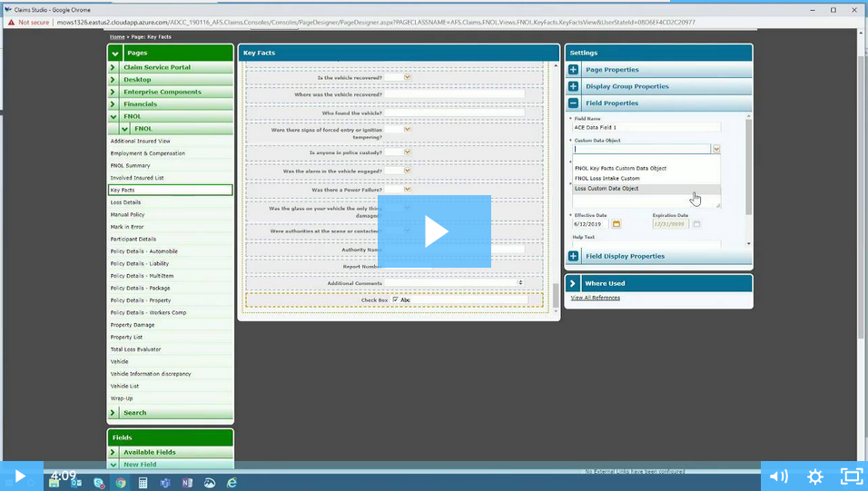Open Skype from the taskbar
This screenshot has height=491, width=868.
pyautogui.click(x=99, y=483)
